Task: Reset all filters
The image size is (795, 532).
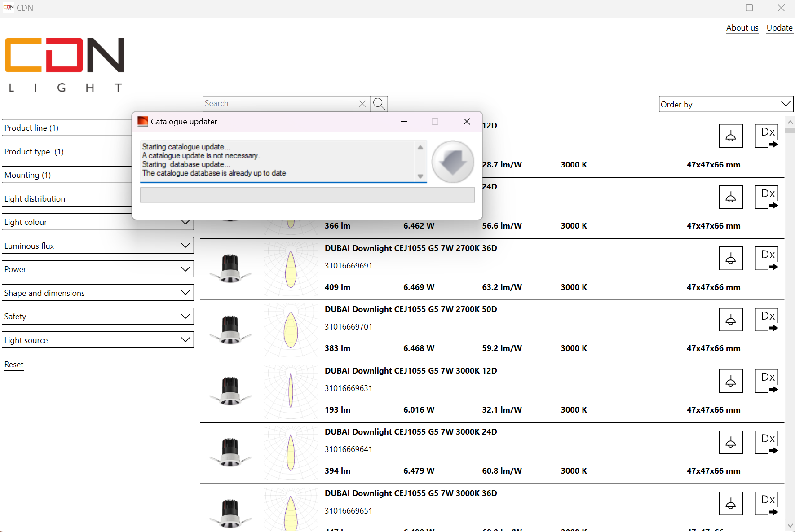Action: point(14,365)
